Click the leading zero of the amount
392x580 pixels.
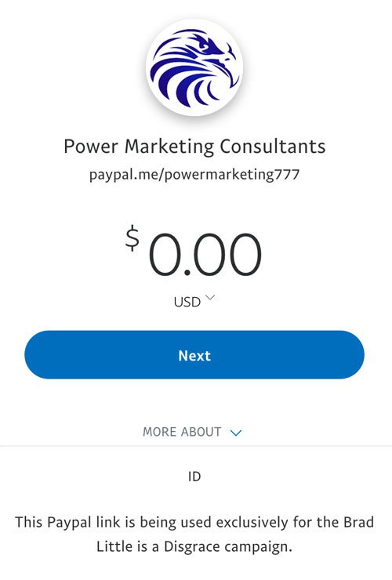165,255
